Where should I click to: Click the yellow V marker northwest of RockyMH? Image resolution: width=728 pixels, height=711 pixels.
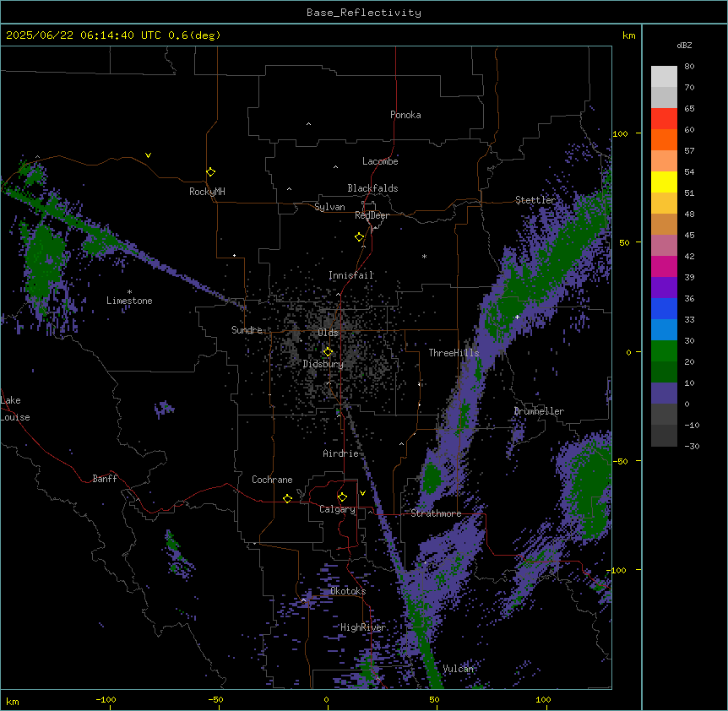coord(148,155)
